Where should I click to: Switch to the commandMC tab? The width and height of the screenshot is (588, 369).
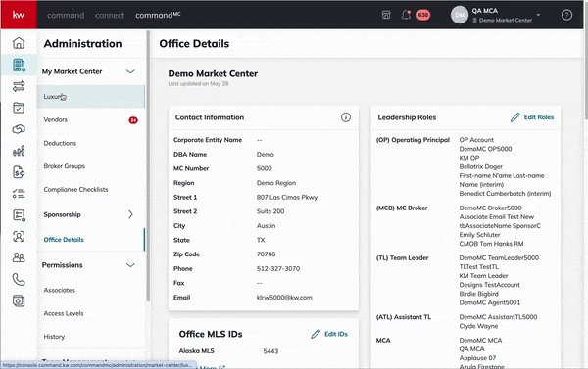pyautogui.click(x=158, y=15)
